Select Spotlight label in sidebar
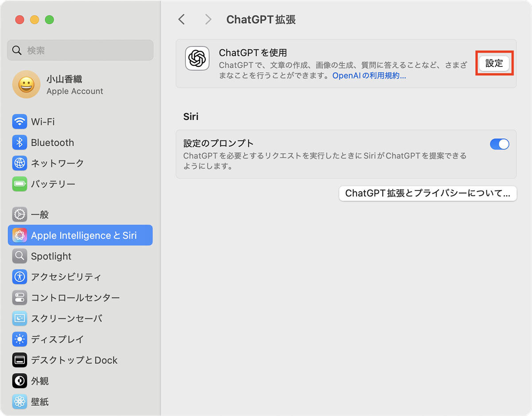532x416 pixels. click(51, 257)
